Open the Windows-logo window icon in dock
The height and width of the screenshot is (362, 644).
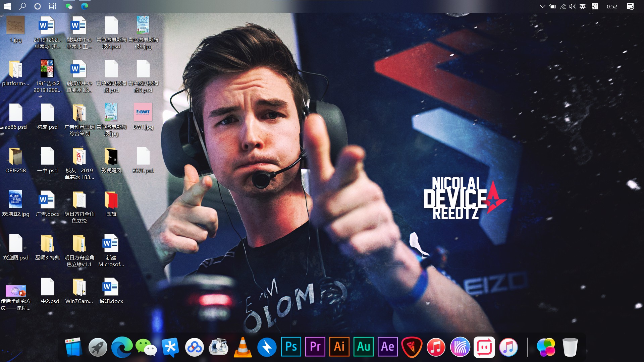click(73, 347)
